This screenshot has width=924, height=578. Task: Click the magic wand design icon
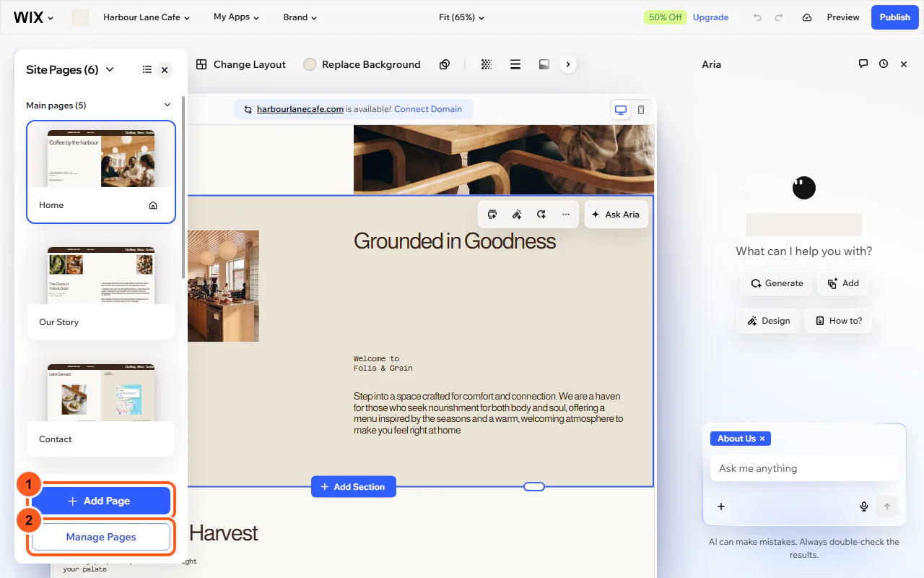coord(517,215)
